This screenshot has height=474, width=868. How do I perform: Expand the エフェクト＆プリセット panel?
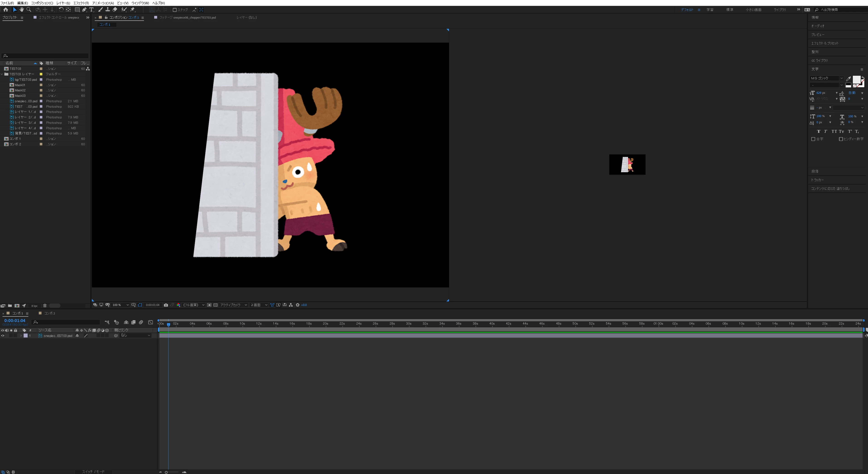point(824,43)
